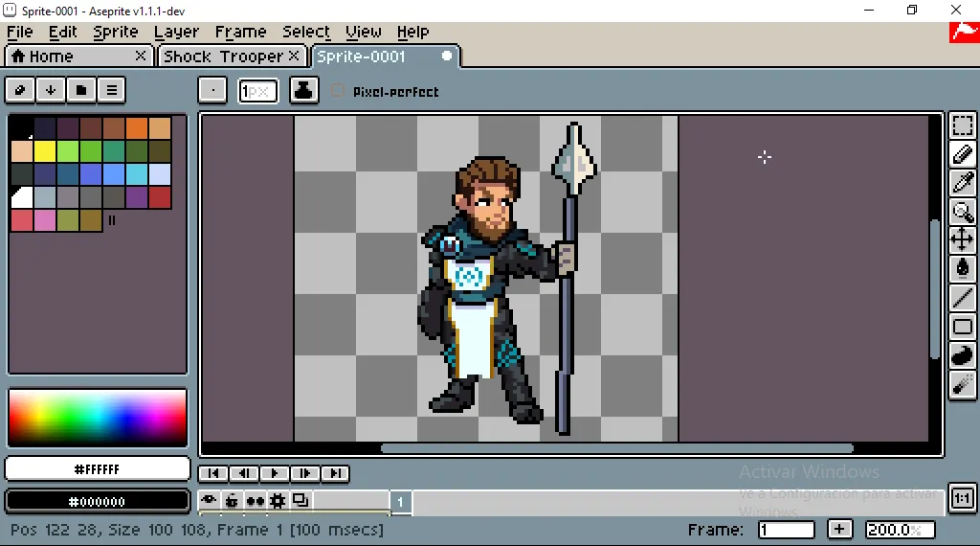This screenshot has height=546, width=980.
Task: Open the palette presets folder icon
Action: [x=81, y=90]
